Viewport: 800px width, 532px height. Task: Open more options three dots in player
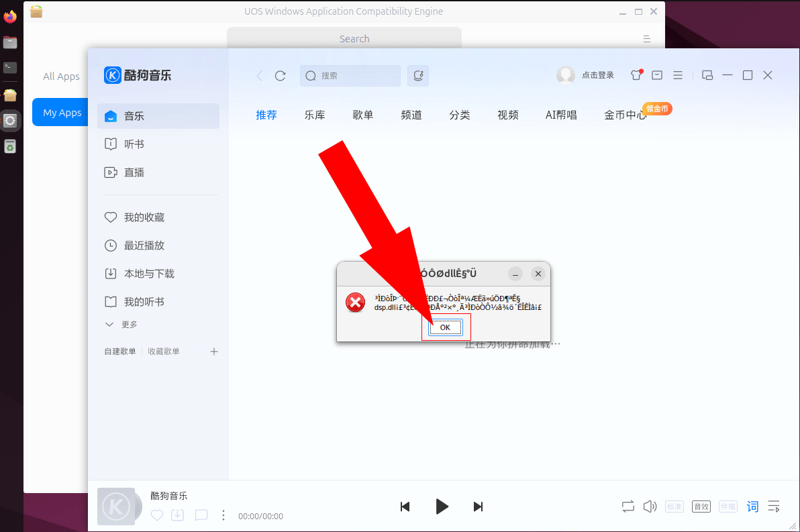pos(223,515)
